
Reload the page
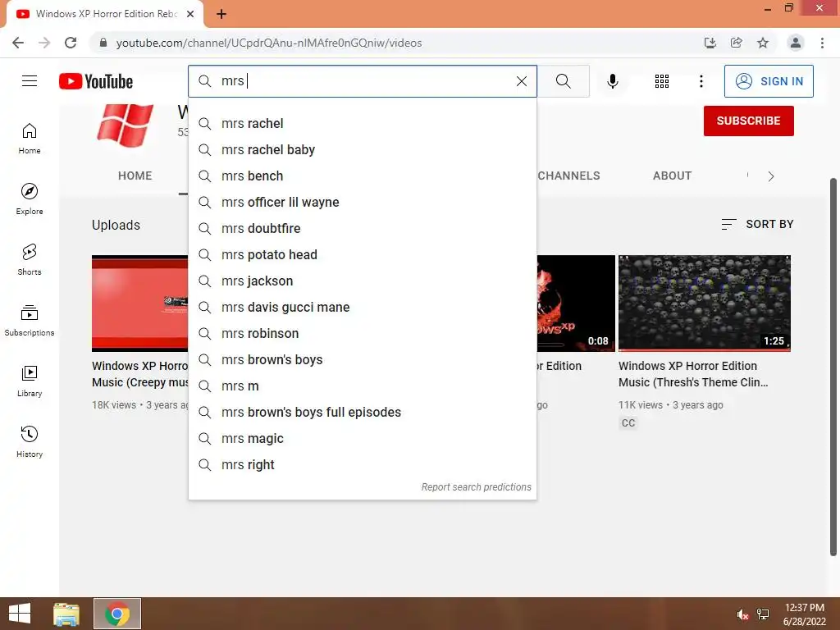(x=71, y=43)
